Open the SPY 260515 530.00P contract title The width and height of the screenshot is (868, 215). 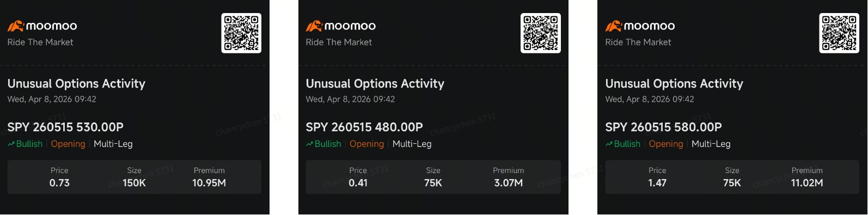coord(65,127)
